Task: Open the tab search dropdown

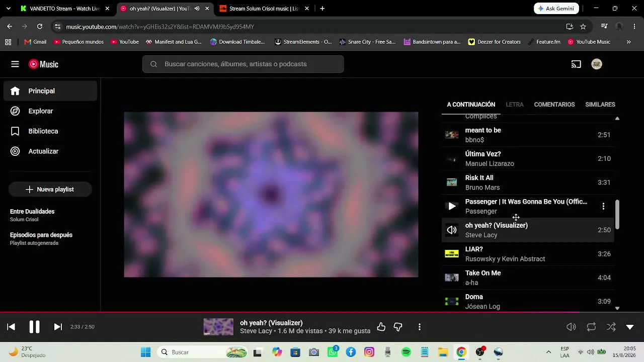Action: point(8,9)
